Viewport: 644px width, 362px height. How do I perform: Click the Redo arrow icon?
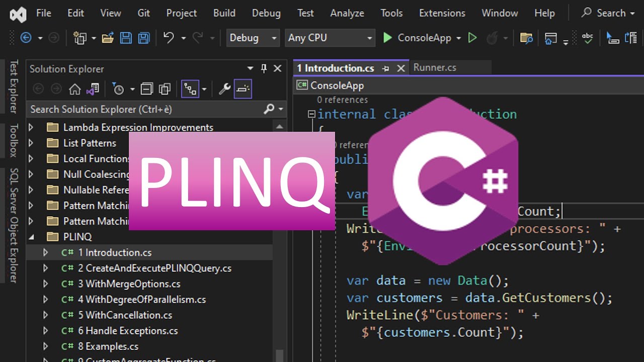(198, 38)
